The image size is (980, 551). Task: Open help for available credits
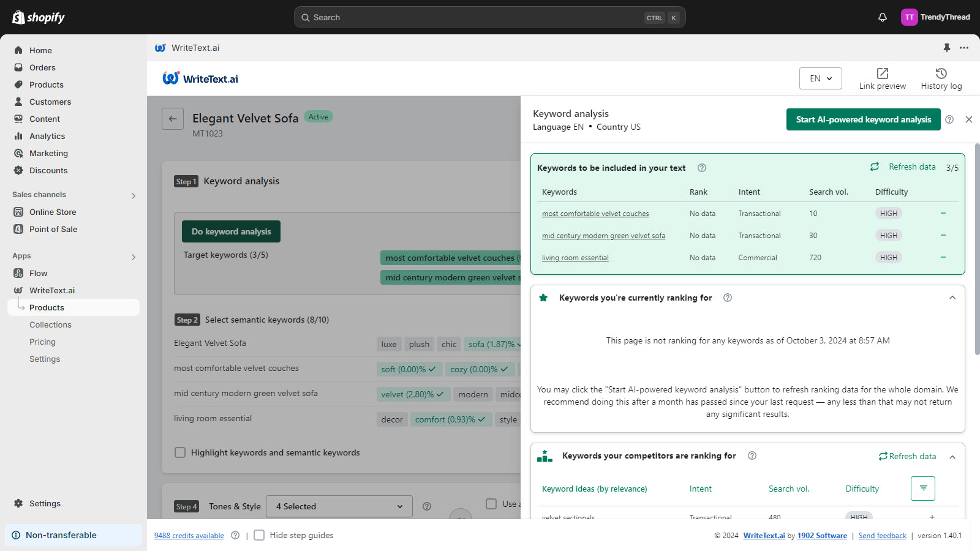coord(235,535)
